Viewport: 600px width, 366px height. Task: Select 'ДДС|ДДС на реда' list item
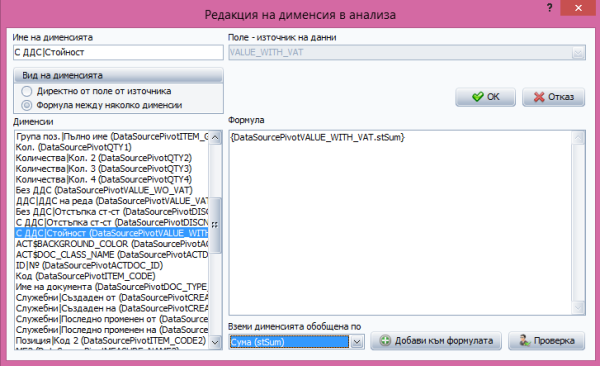[112, 201]
